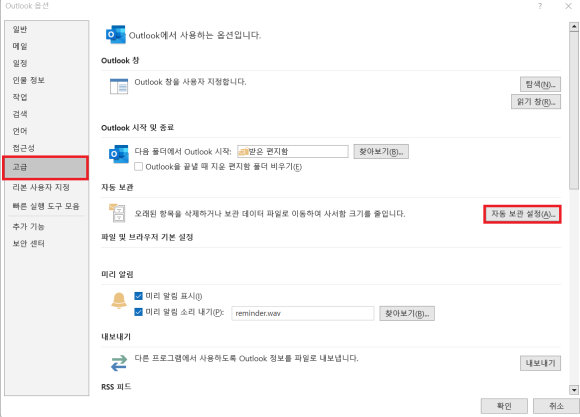
Task: Click the reminder bell icon
Action: pos(119,300)
